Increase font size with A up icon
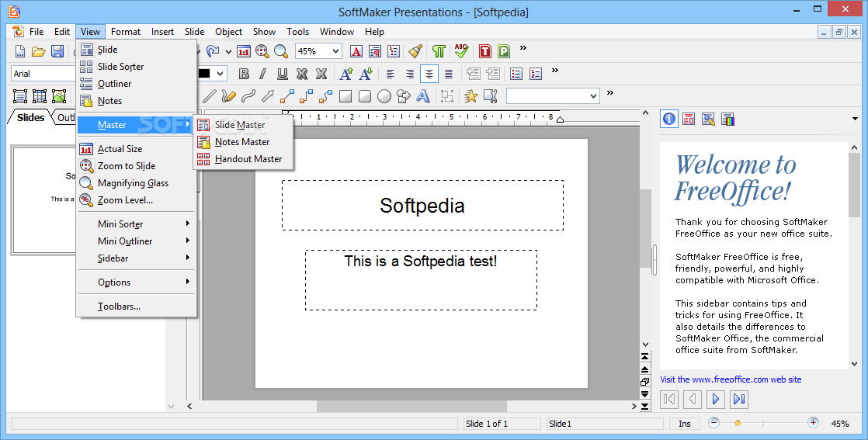868x440 pixels. point(346,74)
